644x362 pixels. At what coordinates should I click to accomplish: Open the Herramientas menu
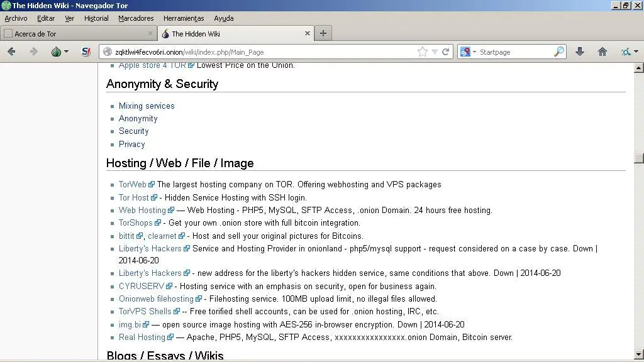coord(184,18)
